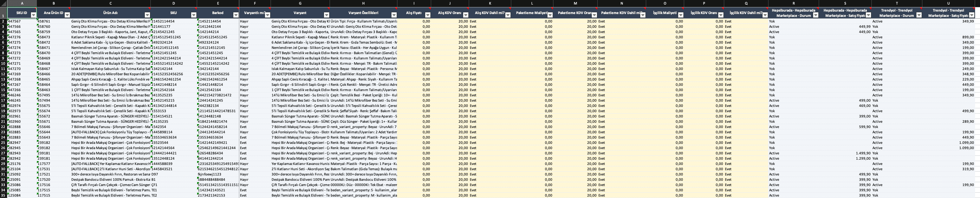Open the Alış KDV Oranı filter dropdown
This screenshot has width=980, height=198.
[x=465, y=15]
